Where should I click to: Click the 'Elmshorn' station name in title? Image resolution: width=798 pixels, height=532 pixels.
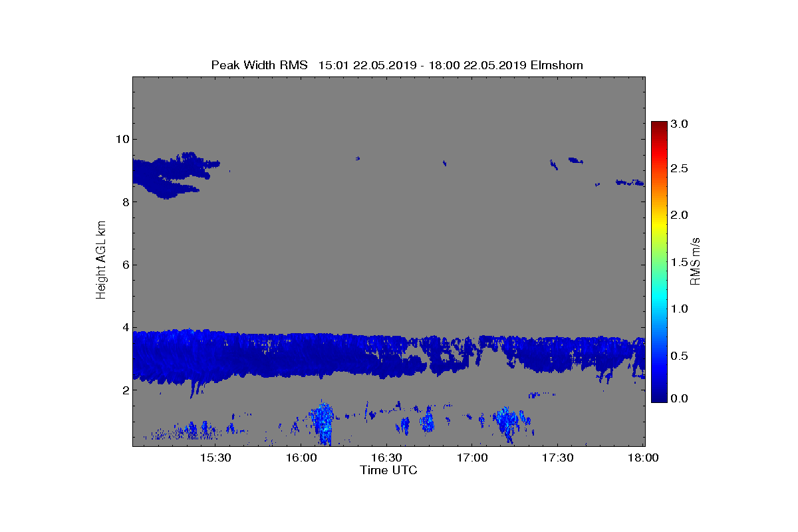pos(556,65)
